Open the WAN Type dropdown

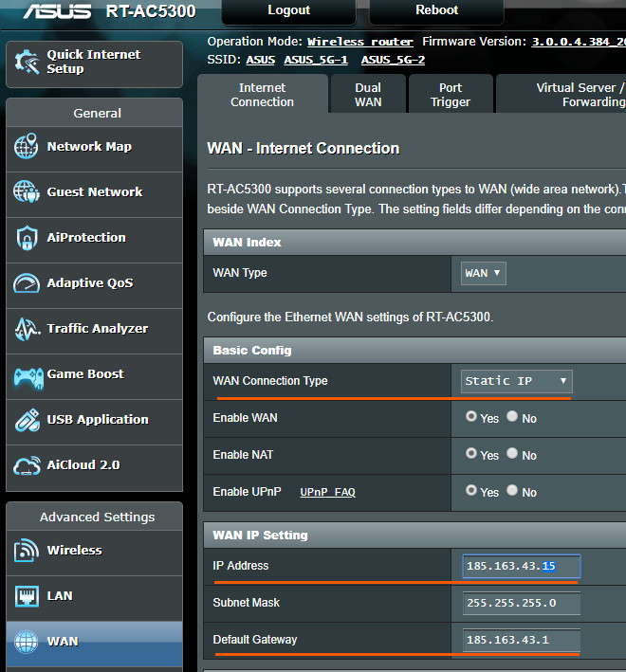[484, 273]
